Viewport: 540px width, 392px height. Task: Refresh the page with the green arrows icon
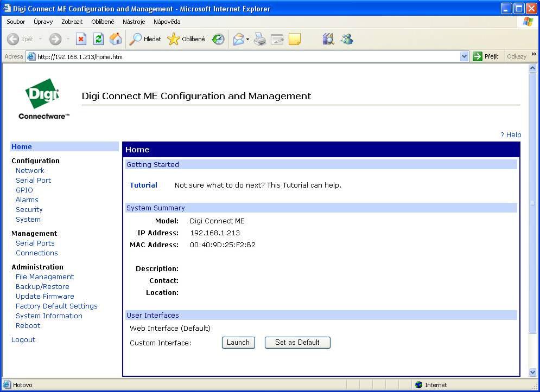(x=98, y=39)
